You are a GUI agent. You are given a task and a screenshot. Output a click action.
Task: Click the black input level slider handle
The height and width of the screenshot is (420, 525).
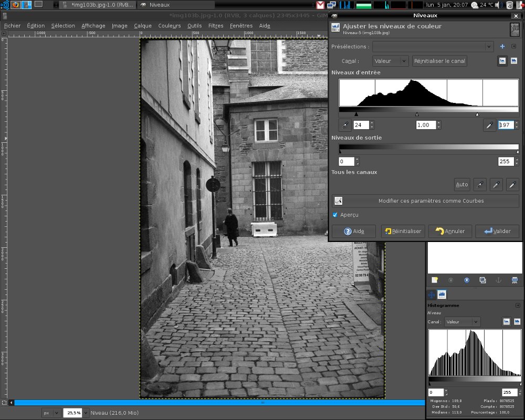pos(356,114)
